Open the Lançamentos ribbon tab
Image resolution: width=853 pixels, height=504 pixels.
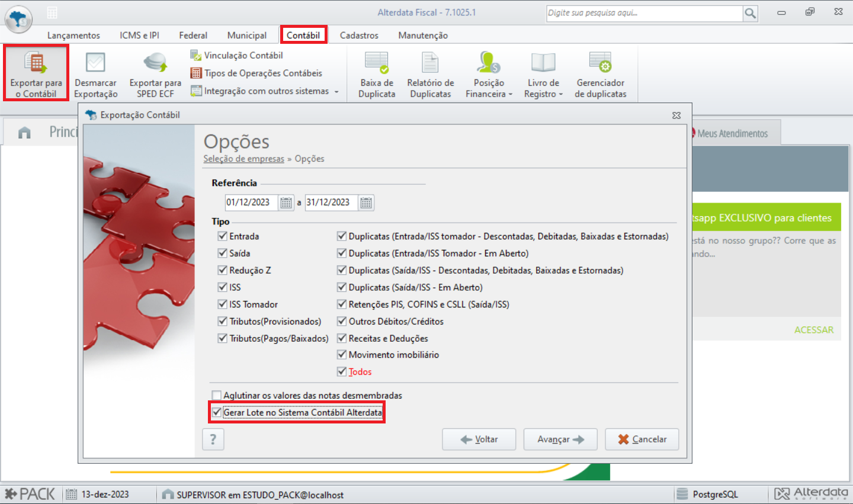pyautogui.click(x=73, y=36)
